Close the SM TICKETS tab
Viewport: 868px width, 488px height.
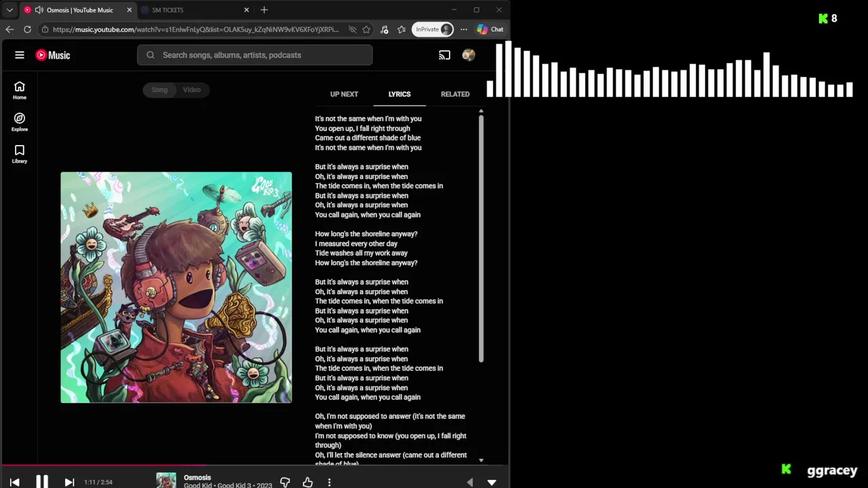pos(246,10)
